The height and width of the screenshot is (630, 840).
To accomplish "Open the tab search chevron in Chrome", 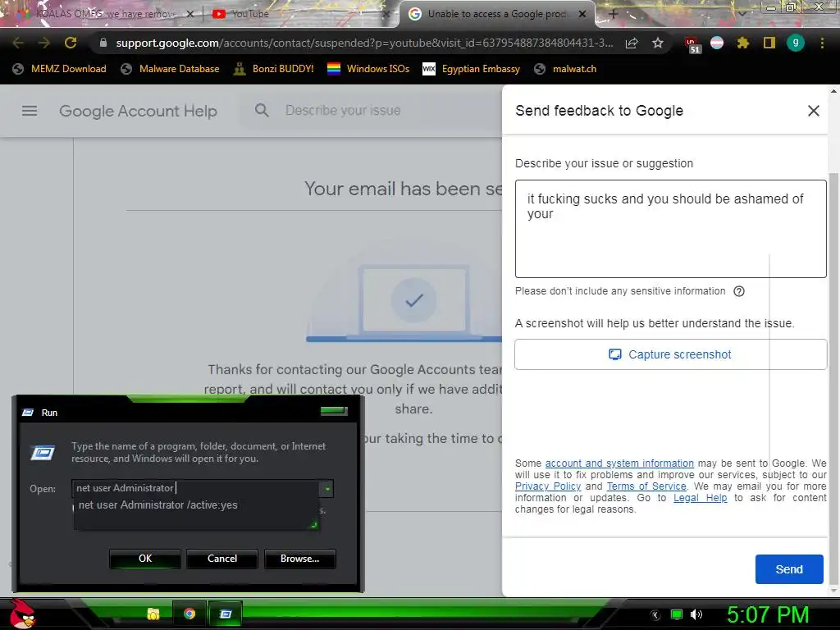I will tap(742, 14).
